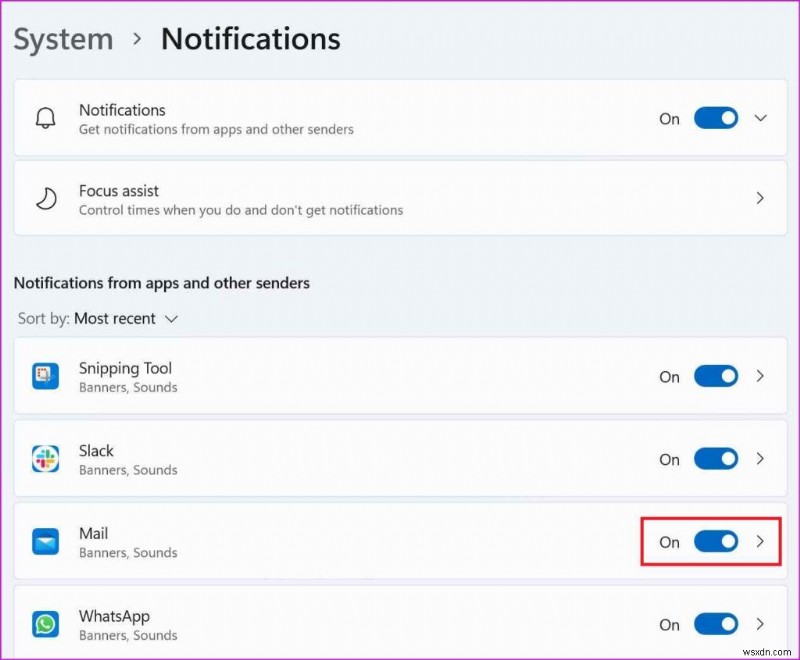
Task: Go back to System settings via breadcrumb
Action: coord(63,38)
